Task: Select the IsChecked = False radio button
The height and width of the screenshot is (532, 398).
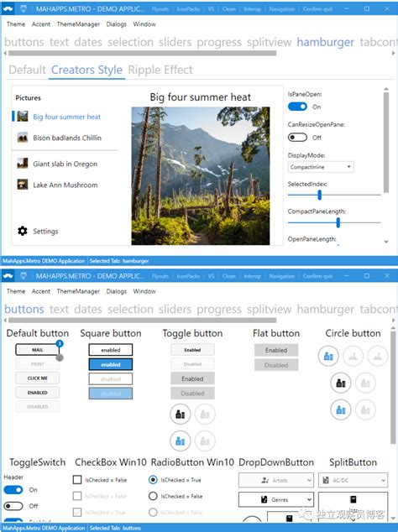Action: (153, 496)
